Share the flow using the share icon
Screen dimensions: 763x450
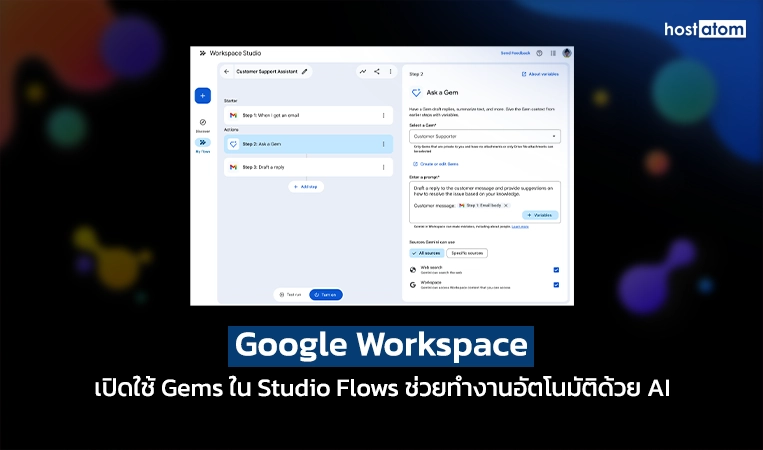click(x=377, y=72)
